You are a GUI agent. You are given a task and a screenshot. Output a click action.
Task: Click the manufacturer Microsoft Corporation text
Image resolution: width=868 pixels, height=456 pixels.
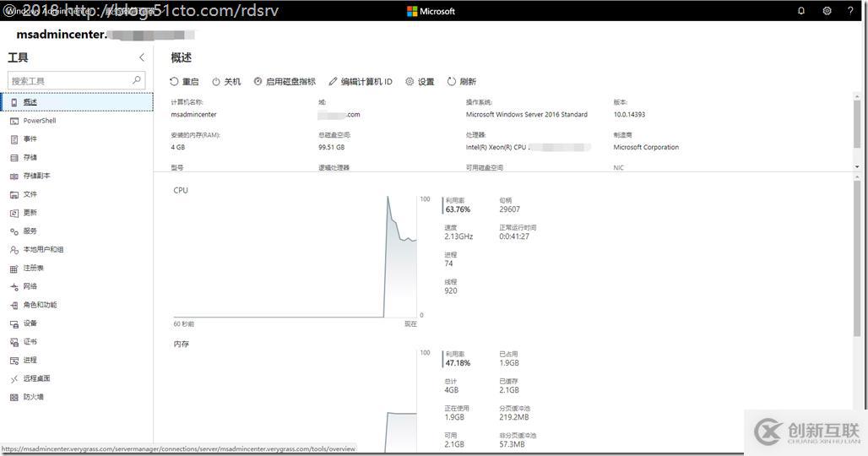click(646, 147)
